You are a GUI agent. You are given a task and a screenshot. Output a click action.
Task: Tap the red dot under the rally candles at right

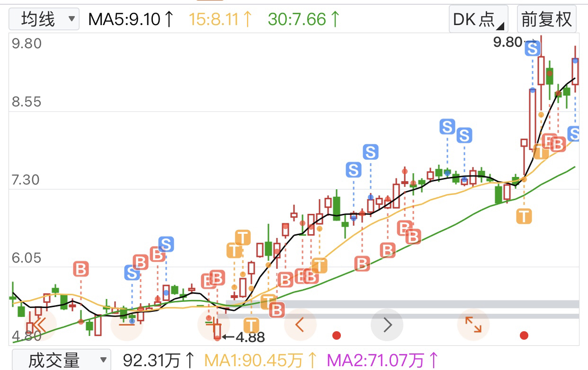(x=524, y=335)
